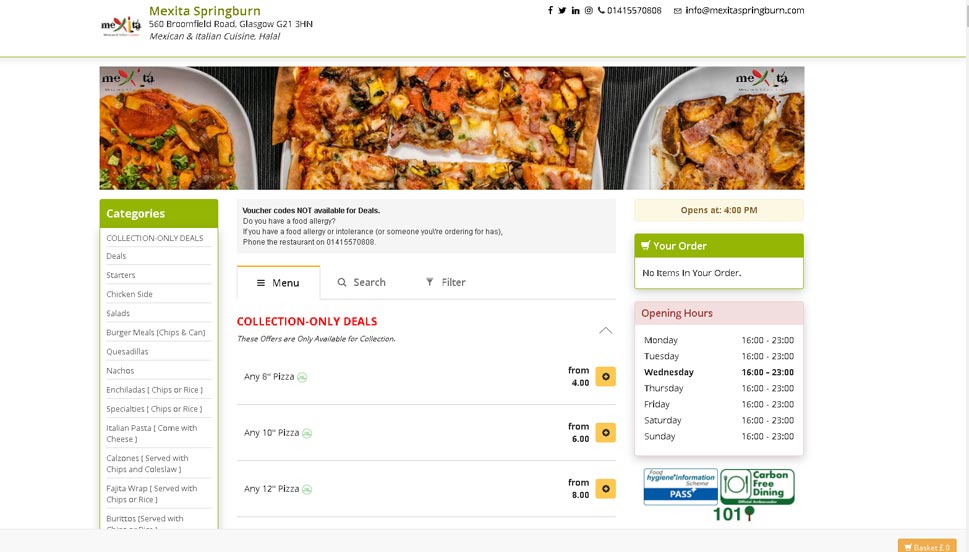Add Any 10" Pizza with plus button
Screen dimensions: 969x552
(606, 433)
